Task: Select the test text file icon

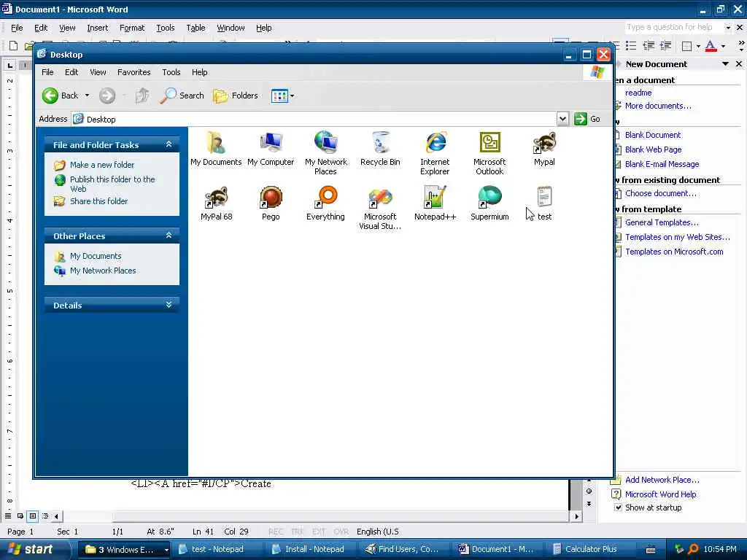Action: 544,204
